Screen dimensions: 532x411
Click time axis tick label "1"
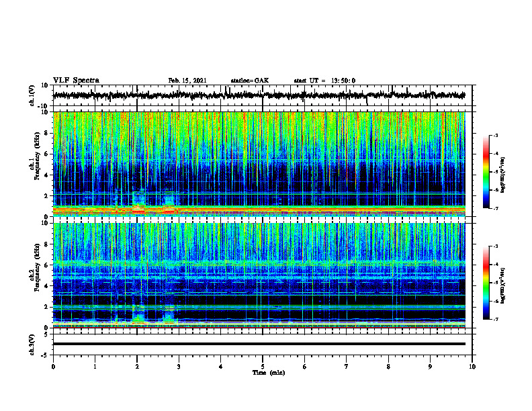click(95, 367)
